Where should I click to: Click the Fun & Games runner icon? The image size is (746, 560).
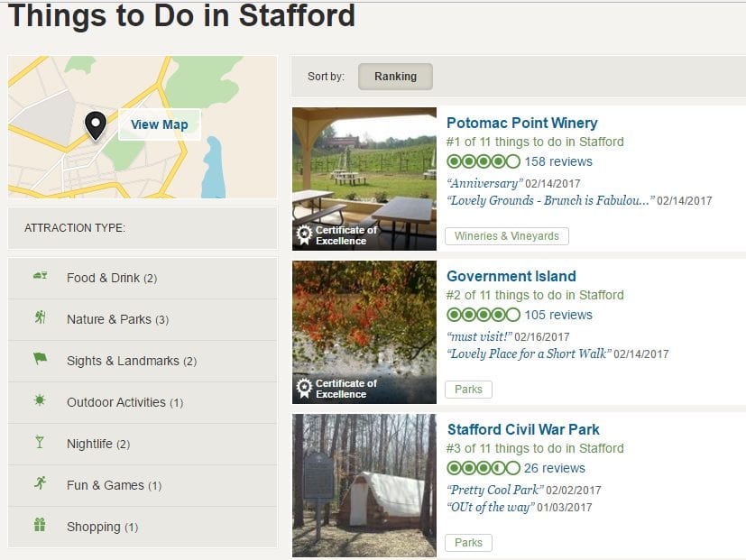tap(40, 484)
